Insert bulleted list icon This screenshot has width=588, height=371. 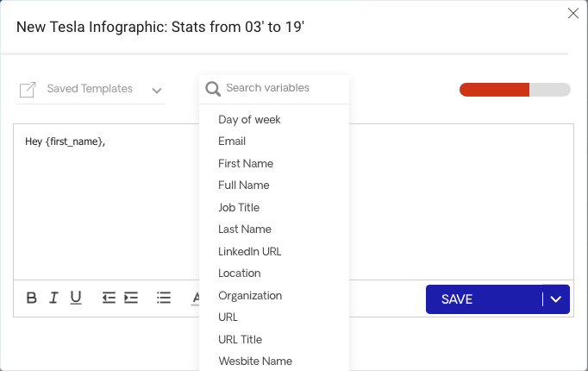[x=164, y=298]
